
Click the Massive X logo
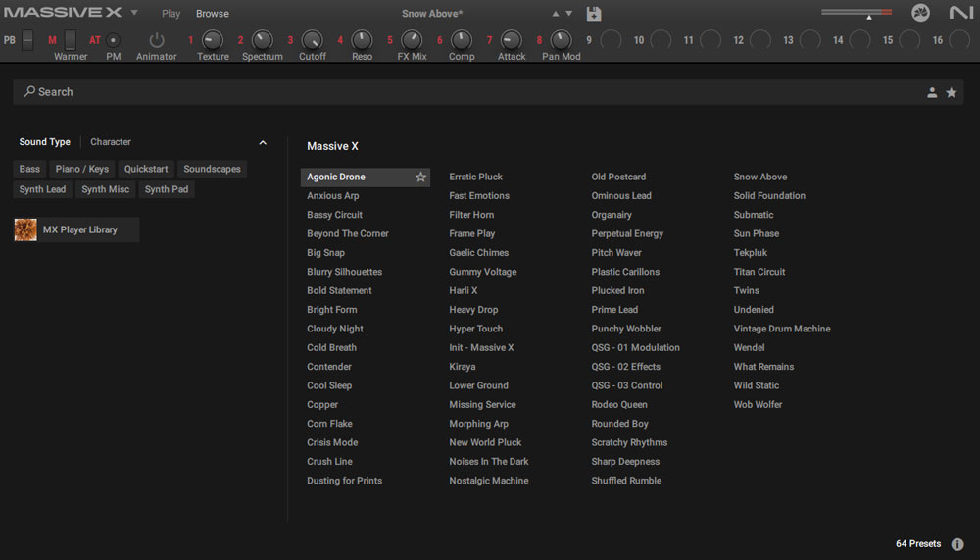[63, 13]
